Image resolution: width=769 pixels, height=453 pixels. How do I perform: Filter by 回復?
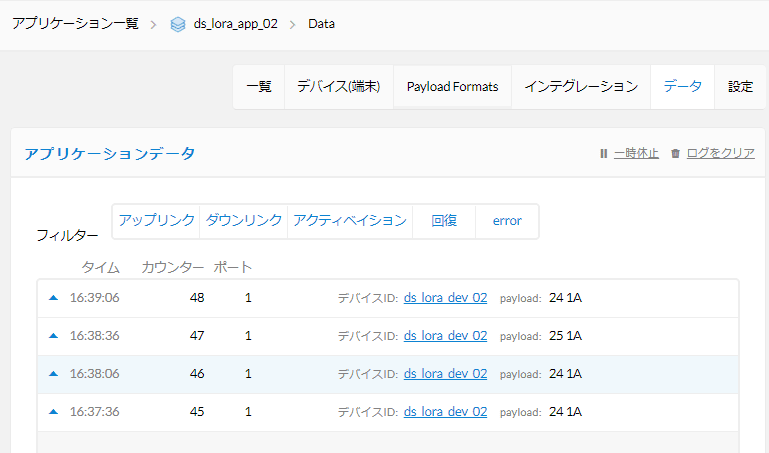click(444, 221)
